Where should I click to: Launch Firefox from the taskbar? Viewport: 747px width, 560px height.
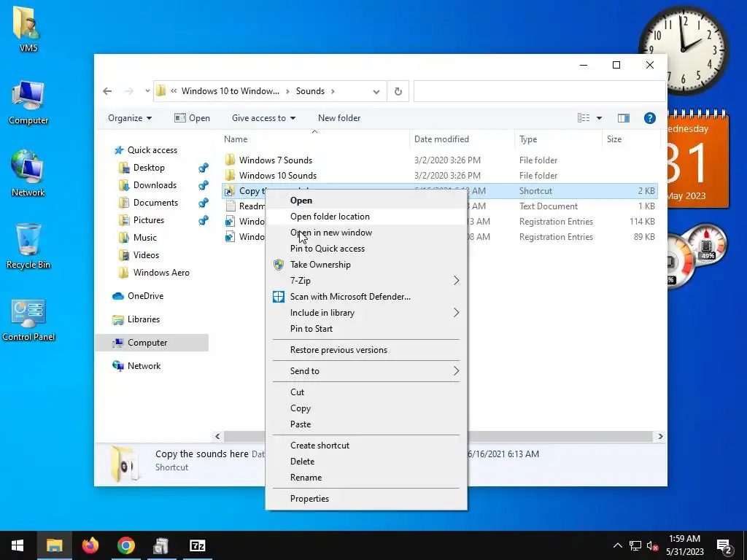[x=90, y=545]
